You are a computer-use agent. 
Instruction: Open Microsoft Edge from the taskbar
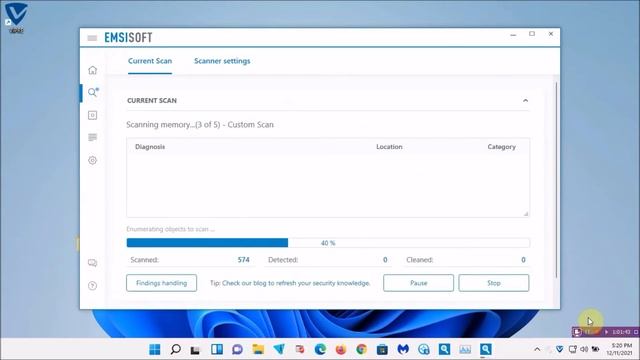[320, 349]
